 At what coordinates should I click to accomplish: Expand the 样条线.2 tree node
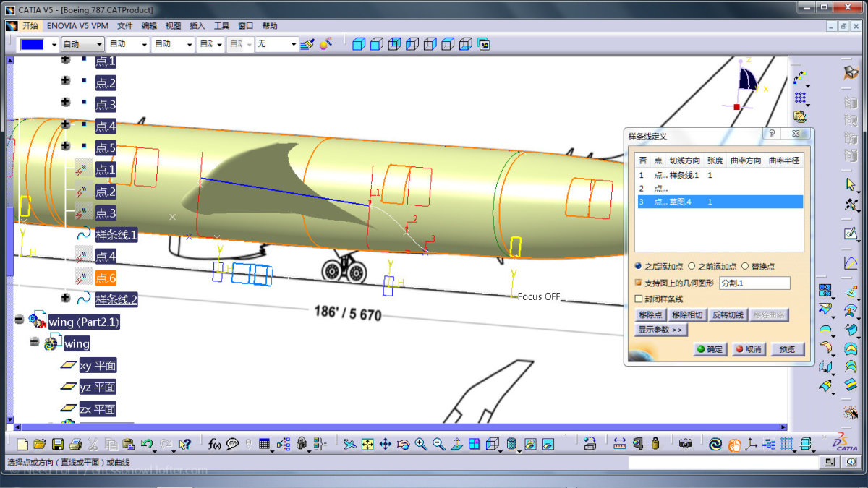[66, 298]
